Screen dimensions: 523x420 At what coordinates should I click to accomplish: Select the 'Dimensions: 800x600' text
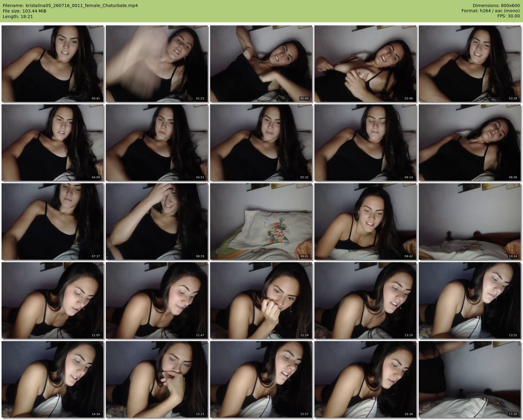click(x=496, y=6)
